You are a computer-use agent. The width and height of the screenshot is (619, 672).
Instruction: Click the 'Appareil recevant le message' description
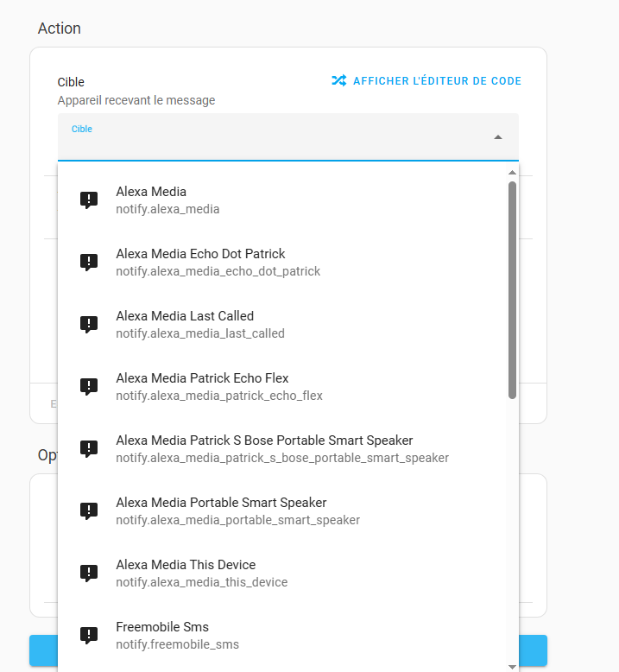[x=136, y=100]
